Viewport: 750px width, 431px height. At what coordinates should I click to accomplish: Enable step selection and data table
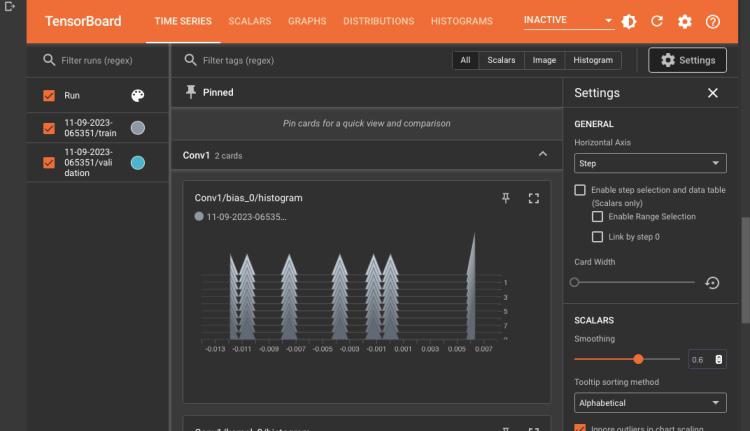point(580,190)
